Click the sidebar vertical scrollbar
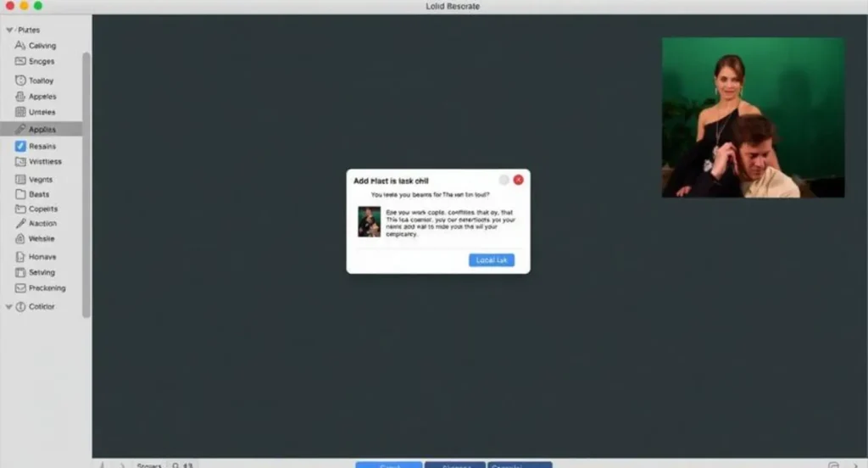The width and height of the screenshot is (868, 468). 86,185
